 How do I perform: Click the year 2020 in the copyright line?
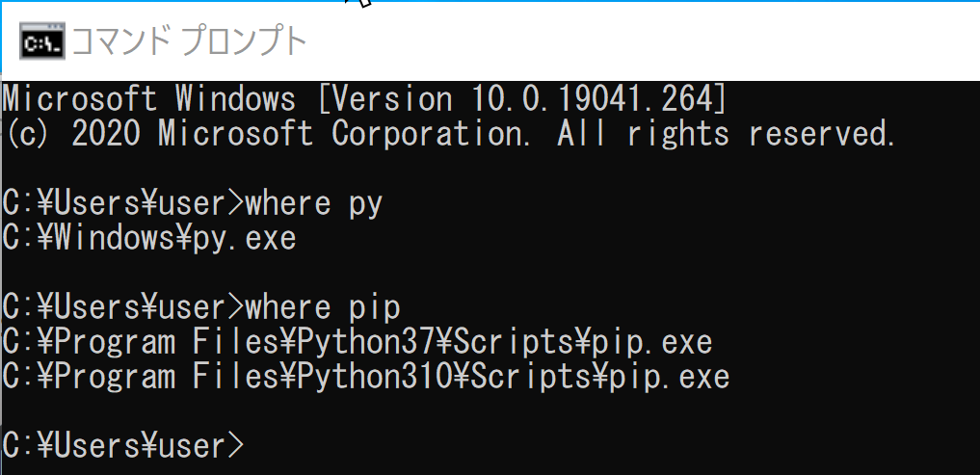pyautogui.click(x=106, y=134)
